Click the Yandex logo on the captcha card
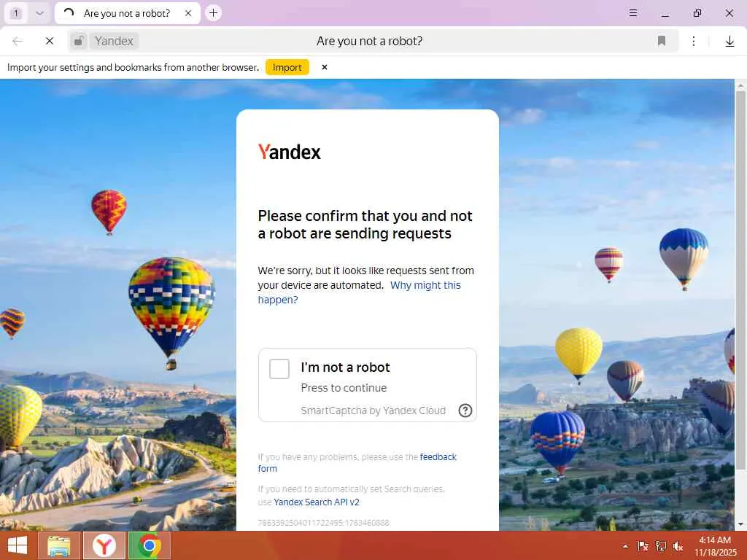Image resolution: width=747 pixels, height=560 pixels. (289, 152)
